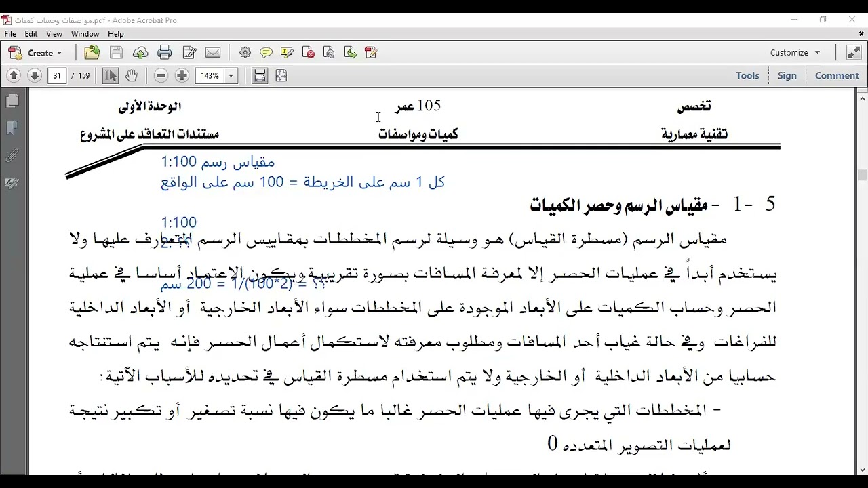
Task: Open the Edit menu
Action: point(31,34)
